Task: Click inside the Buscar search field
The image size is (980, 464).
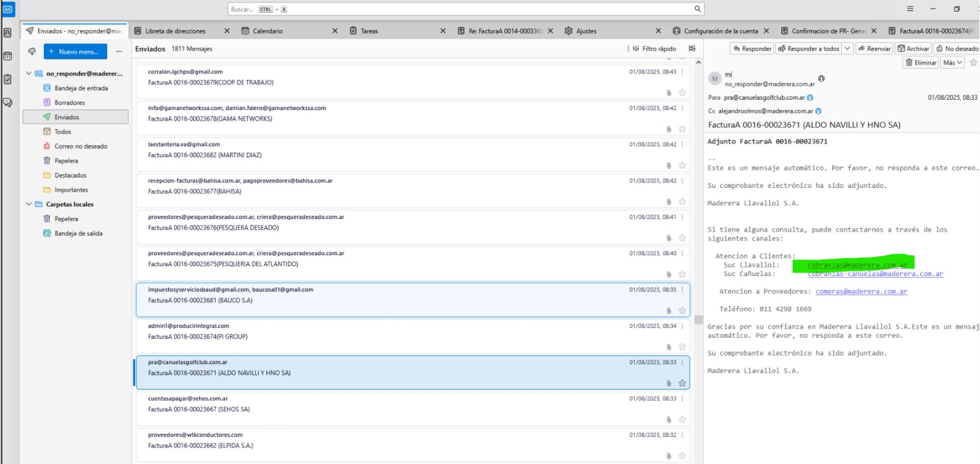Action: click(x=466, y=9)
